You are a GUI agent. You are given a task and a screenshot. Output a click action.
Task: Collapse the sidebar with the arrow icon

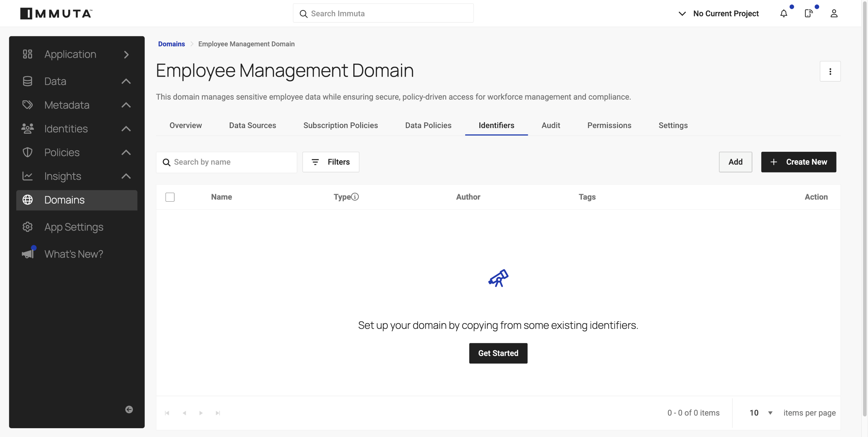[129, 410]
